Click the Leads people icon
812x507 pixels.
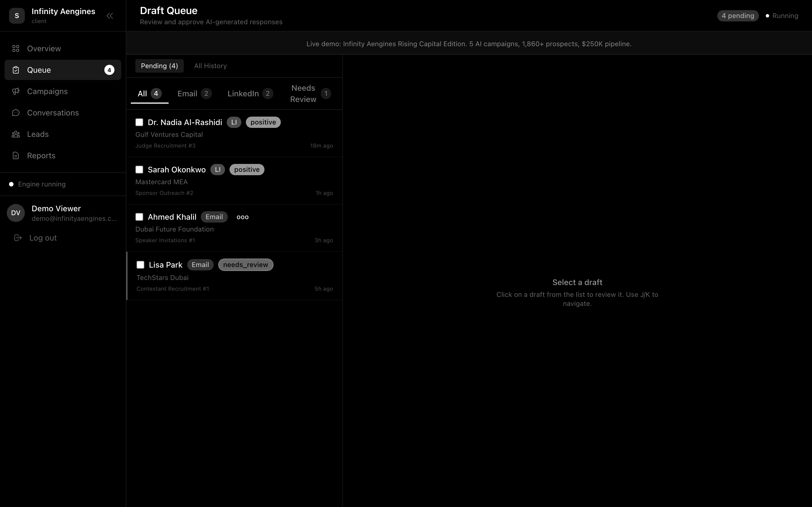point(16,134)
